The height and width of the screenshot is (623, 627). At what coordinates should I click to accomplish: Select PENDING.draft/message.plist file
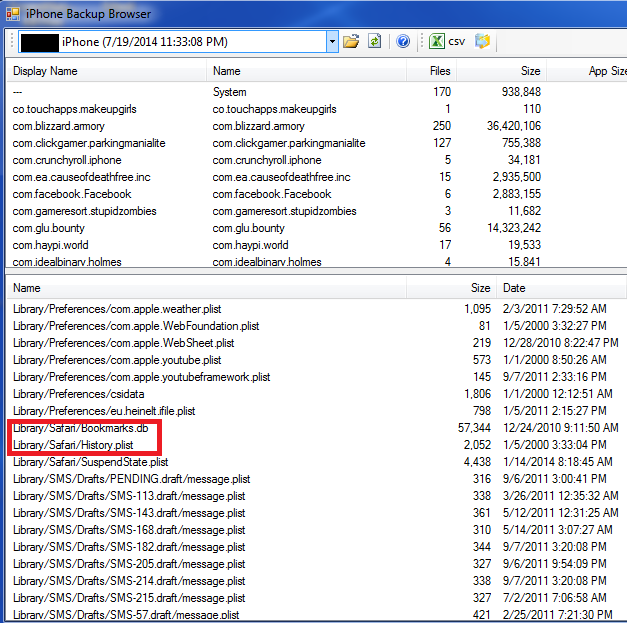[317, 479]
